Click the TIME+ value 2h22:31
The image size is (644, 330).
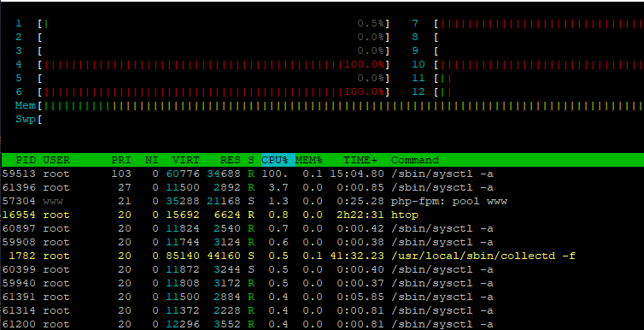[360, 215]
